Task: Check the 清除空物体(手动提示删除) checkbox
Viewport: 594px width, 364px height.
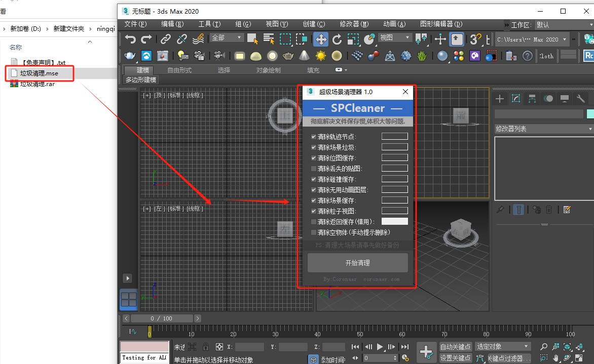Action: tap(314, 232)
